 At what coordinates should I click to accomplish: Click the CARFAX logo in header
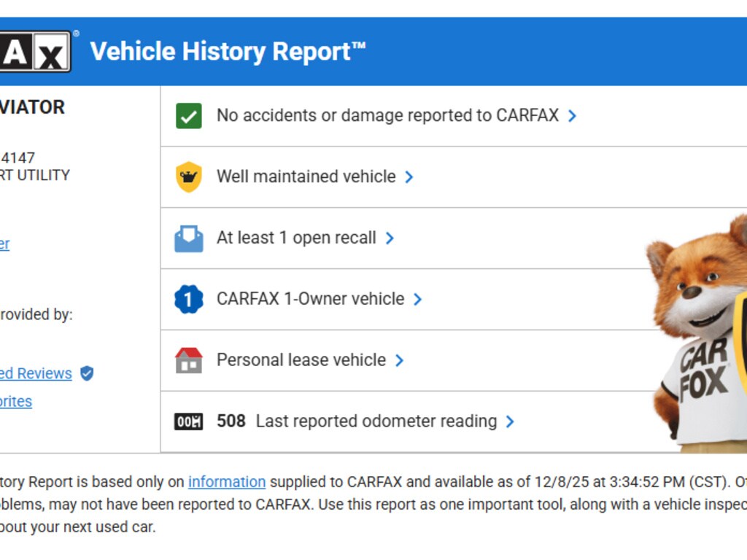(35, 51)
